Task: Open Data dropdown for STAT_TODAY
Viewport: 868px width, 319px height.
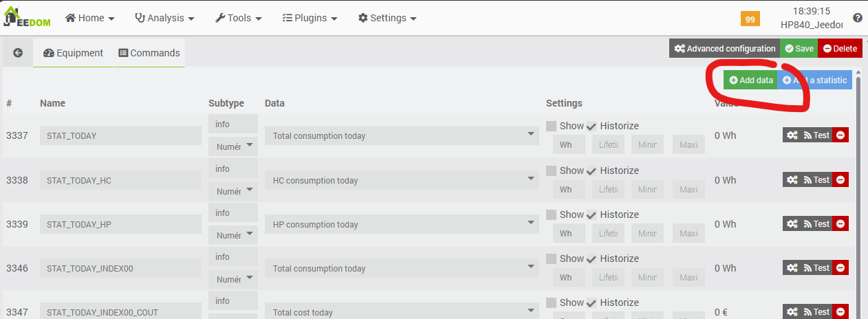Action: click(x=401, y=135)
